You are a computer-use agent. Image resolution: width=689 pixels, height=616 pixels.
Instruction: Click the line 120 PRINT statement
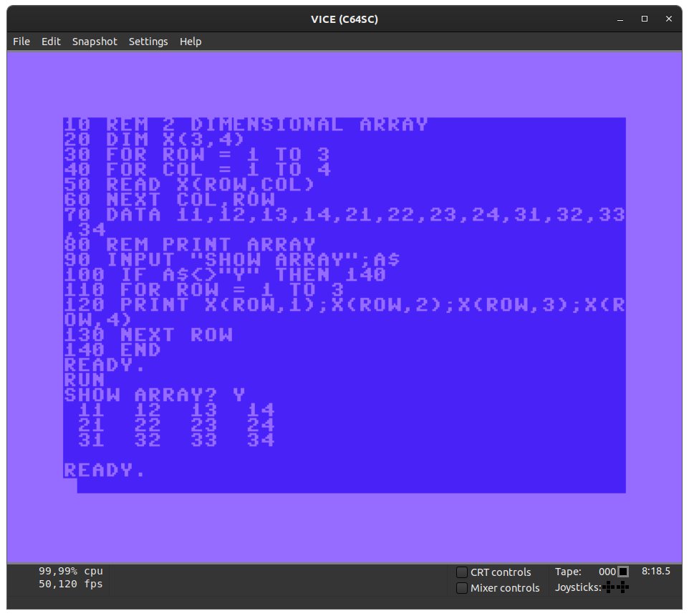[344, 312]
